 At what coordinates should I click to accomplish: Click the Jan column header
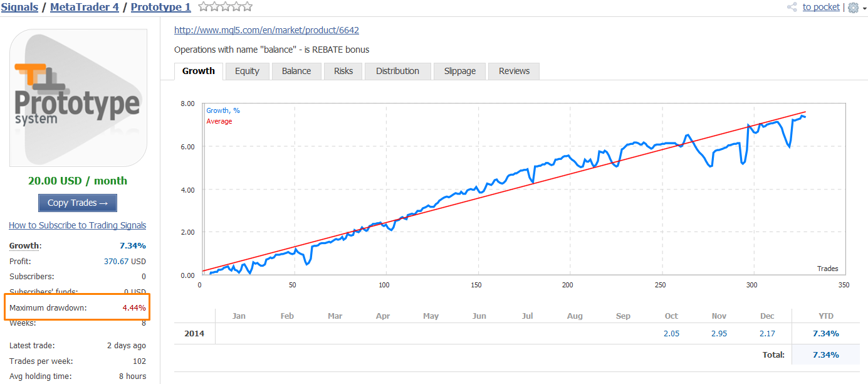coord(239,316)
